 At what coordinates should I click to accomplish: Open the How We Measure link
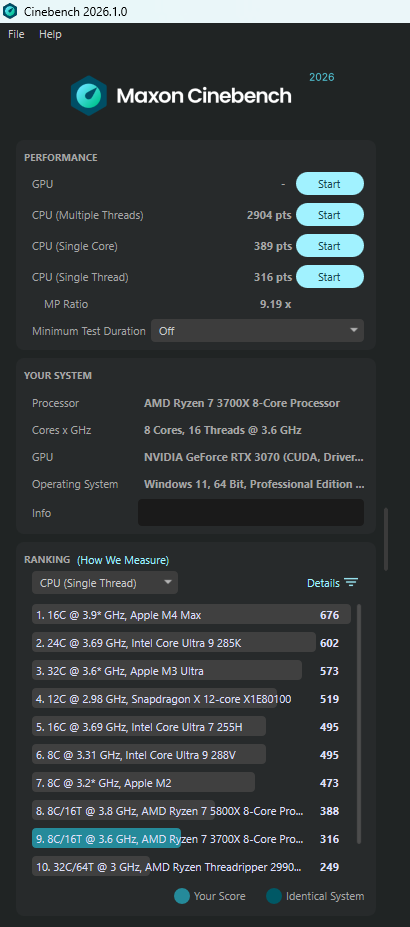click(123, 560)
